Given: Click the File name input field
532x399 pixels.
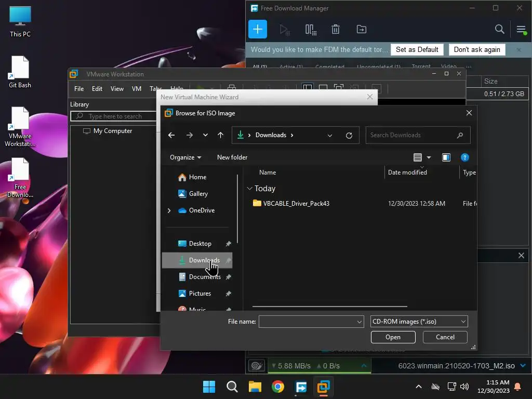Looking at the screenshot, I should (x=308, y=322).
